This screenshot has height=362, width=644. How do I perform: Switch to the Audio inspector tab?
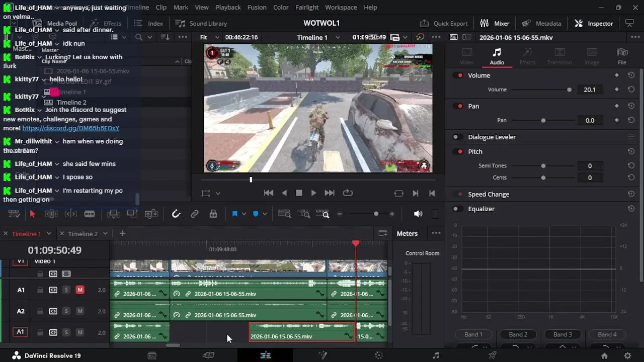[x=497, y=56]
